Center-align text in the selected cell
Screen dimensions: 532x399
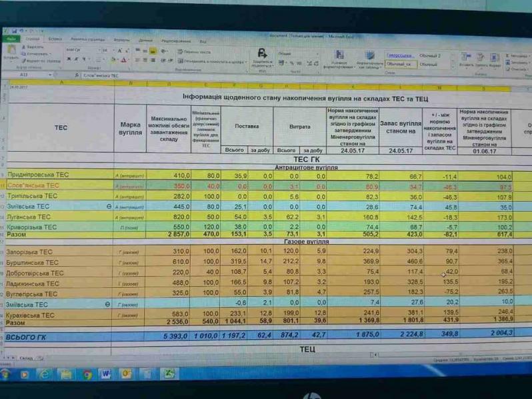coord(145,60)
